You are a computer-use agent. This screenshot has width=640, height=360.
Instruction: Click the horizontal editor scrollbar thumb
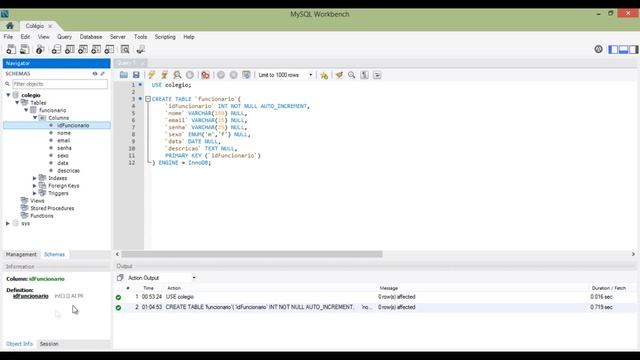(252, 254)
